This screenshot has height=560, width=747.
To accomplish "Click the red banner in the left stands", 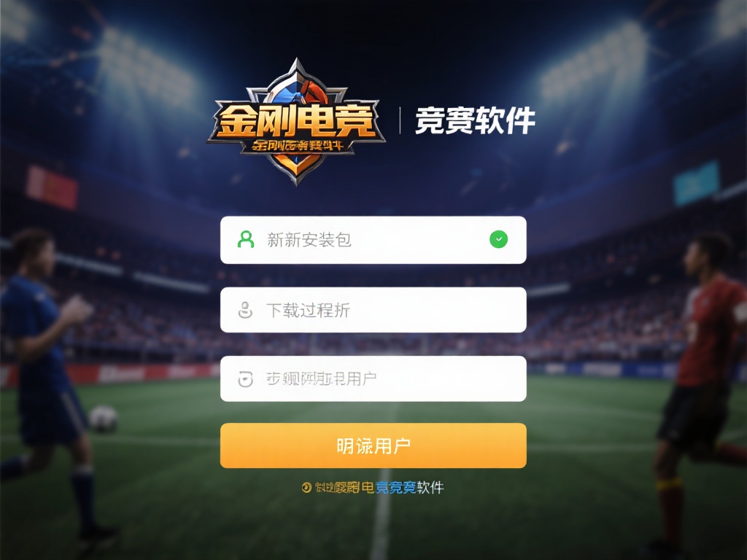I will tap(52, 187).
